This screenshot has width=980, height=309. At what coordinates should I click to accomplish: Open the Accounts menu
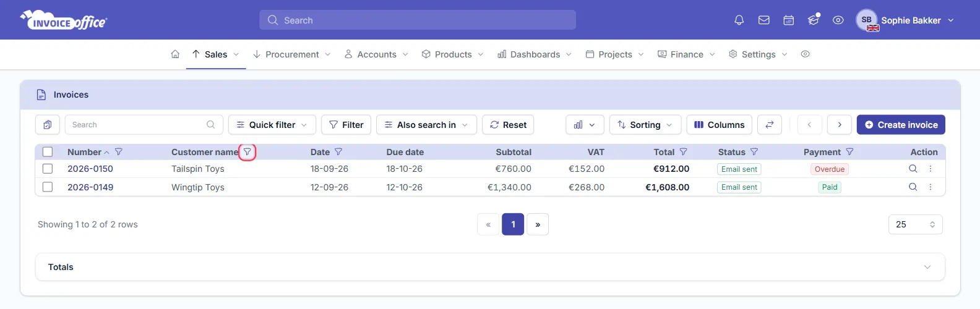377,54
